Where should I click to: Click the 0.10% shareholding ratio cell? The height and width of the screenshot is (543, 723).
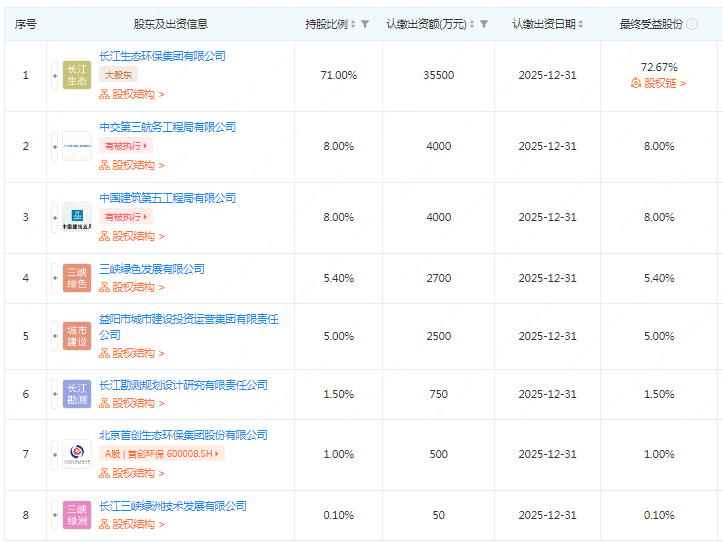(x=339, y=515)
